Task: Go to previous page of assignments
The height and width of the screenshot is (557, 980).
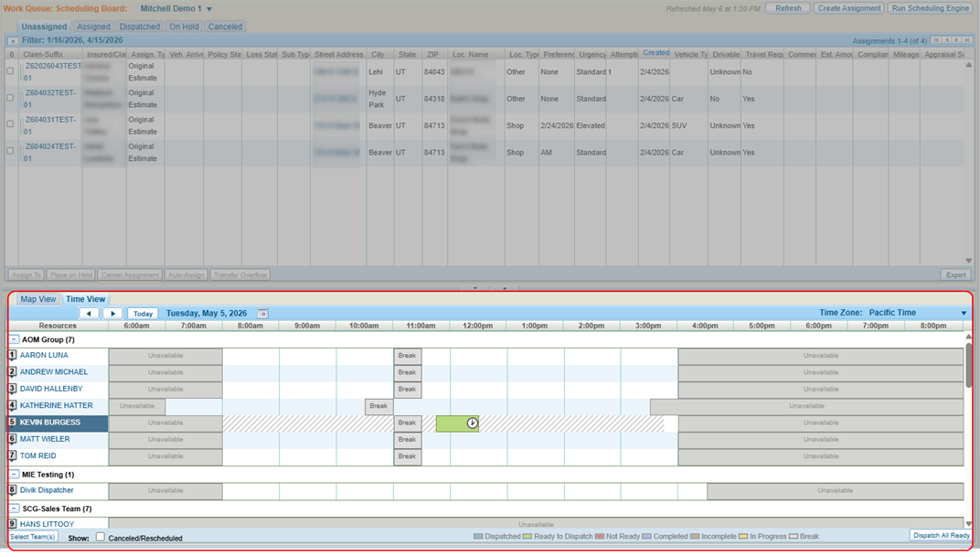Action: tap(947, 40)
